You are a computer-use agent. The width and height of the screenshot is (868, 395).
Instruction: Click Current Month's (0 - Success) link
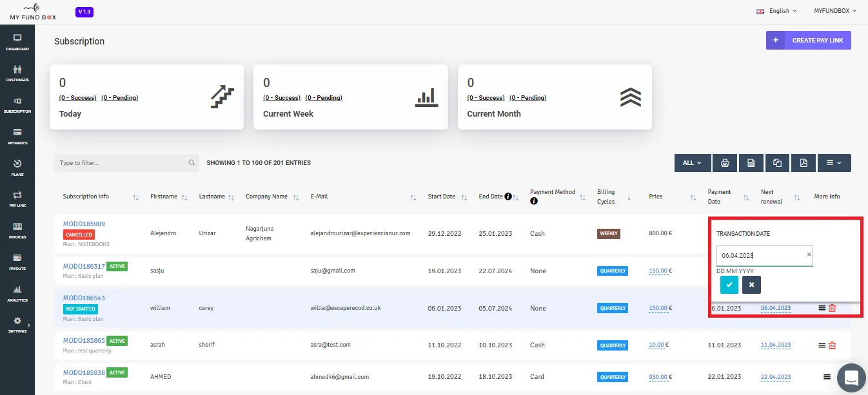(x=486, y=98)
